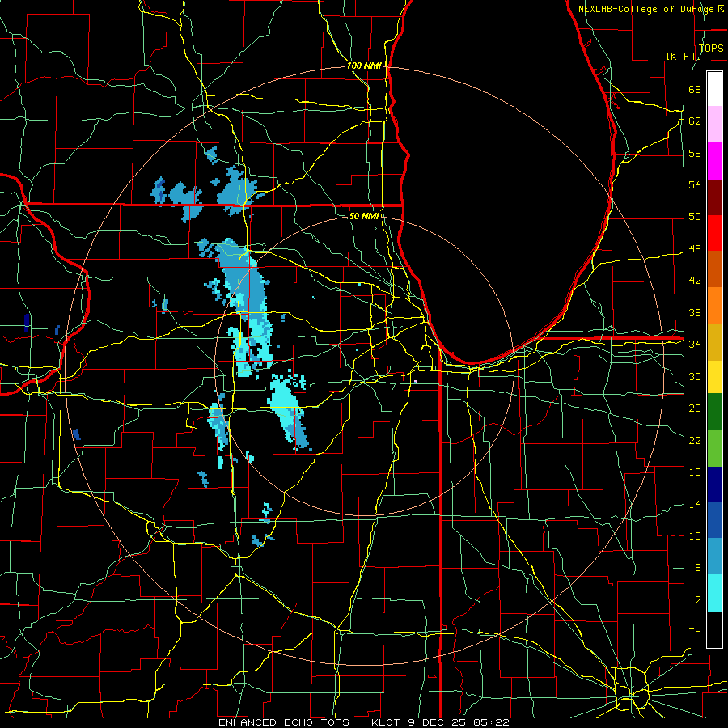728x728 pixels.
Task: Click the navy blue legend swatch
Action: tap(714, 485)
